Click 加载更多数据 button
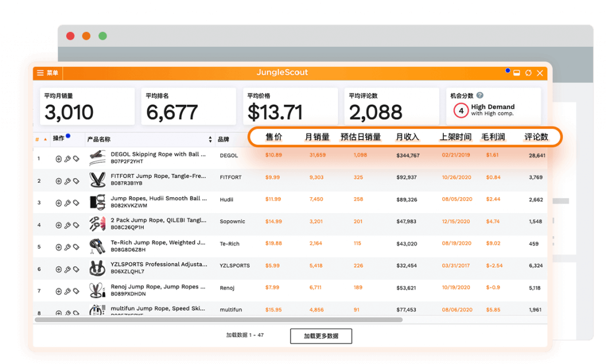Image resolution: width=606 pixels, height=364 pixels. pos(321,336)
